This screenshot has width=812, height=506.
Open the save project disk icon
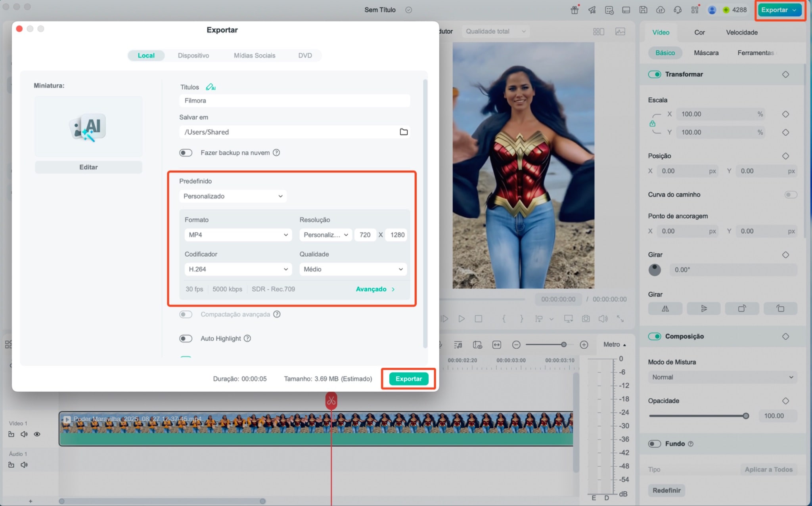pyautogui.click(x=643, y=10)
